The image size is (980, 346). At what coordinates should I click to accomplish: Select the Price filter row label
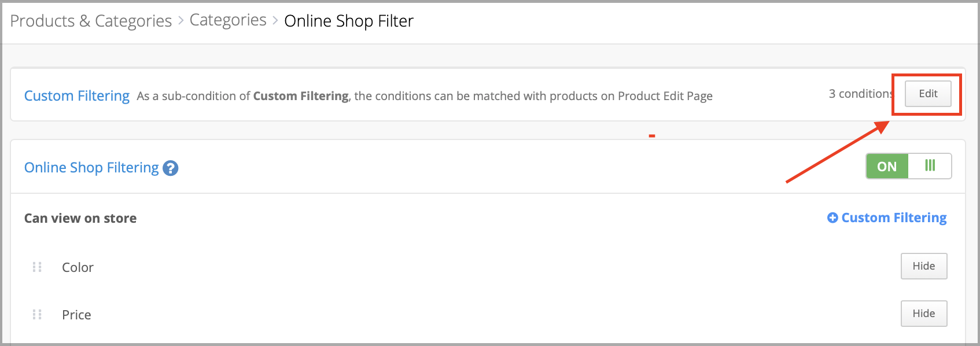(76, 315)
